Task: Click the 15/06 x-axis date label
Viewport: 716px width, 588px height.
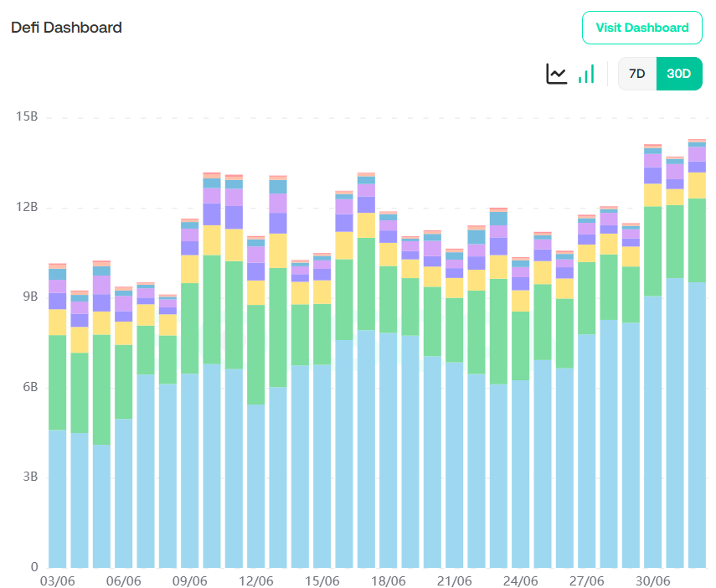Action: tap(322, 580)
